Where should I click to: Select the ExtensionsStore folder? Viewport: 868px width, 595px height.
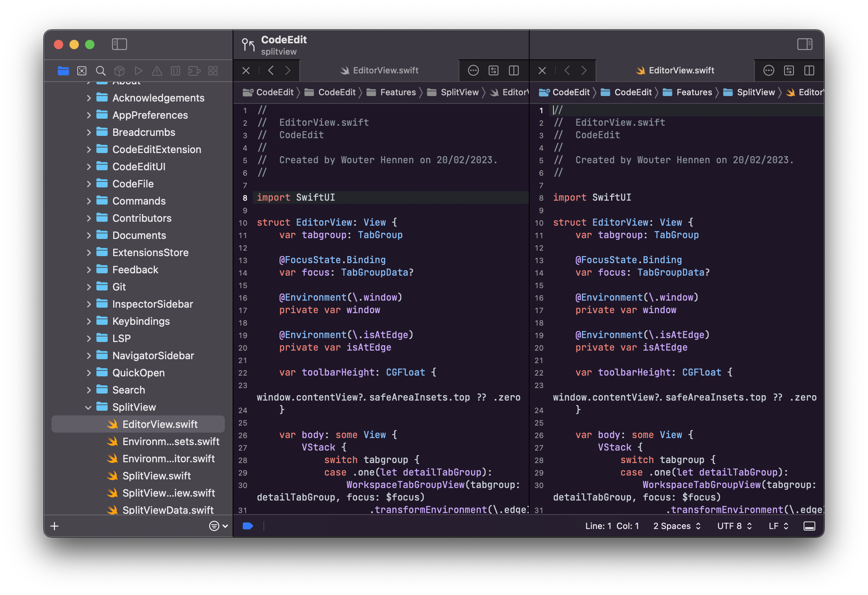[x=139, y=253]
